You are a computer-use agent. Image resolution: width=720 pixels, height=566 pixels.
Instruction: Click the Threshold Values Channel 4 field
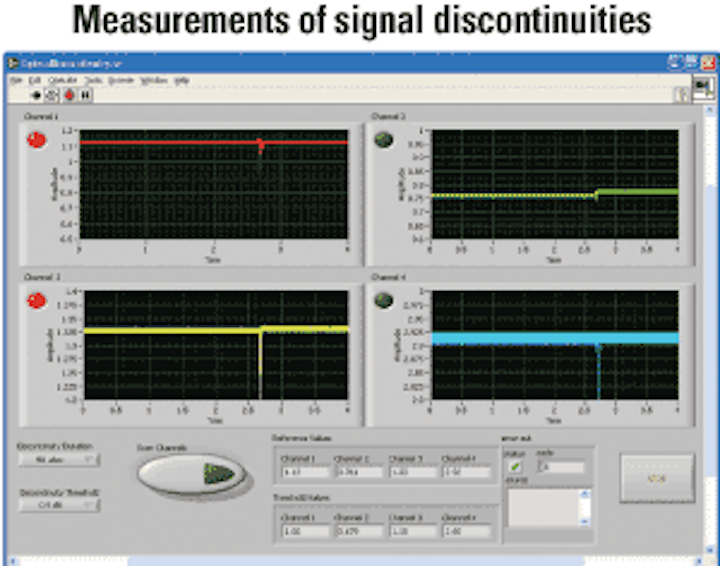click(x=467, y=531)
